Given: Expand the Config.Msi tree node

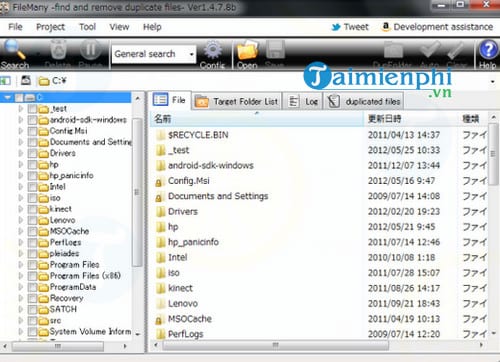Looking at the screenshot, I should (x=21, y=131).
